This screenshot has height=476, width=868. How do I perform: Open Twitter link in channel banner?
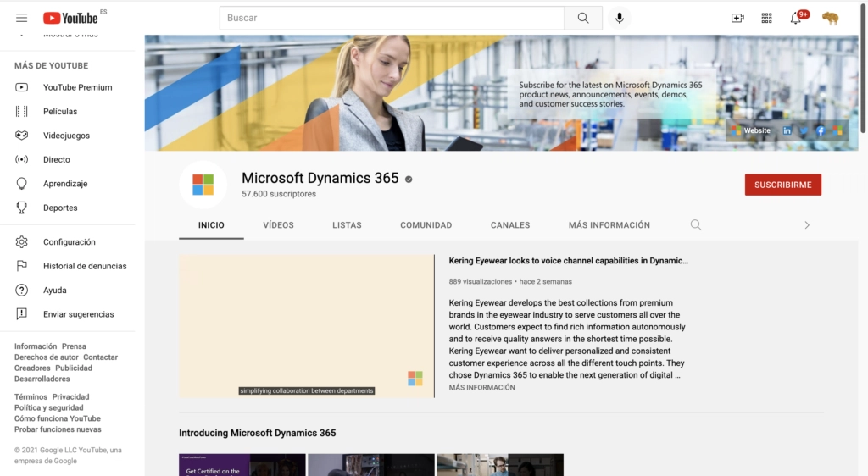point(804,130)
